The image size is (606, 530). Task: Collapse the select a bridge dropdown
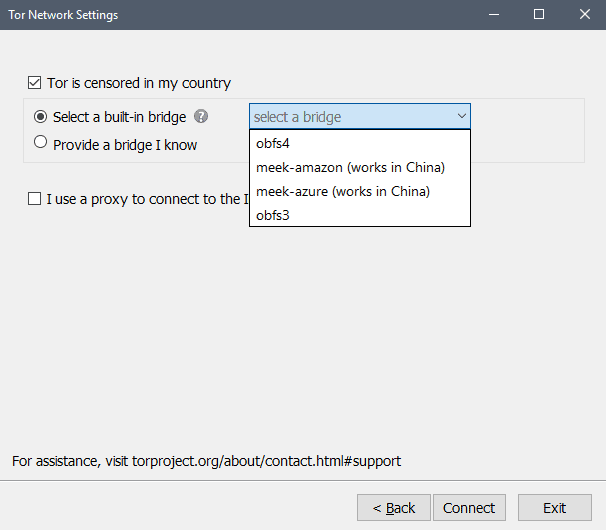[360, 116]
